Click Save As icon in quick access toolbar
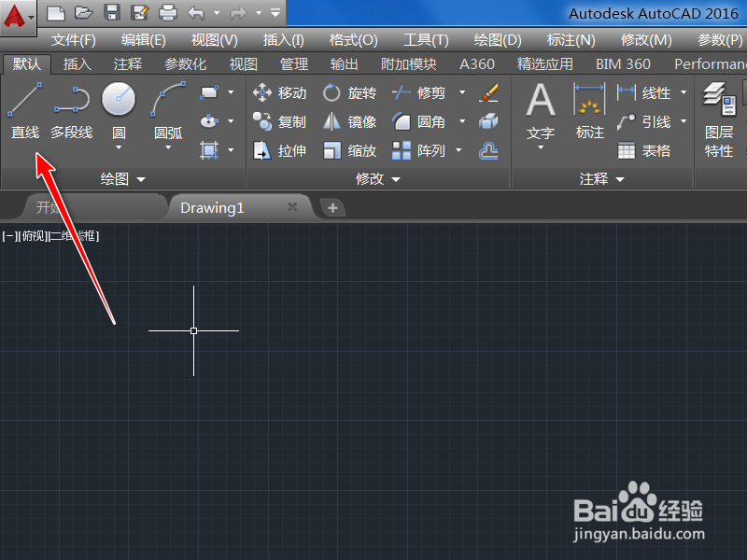 [x=139, y=12]
